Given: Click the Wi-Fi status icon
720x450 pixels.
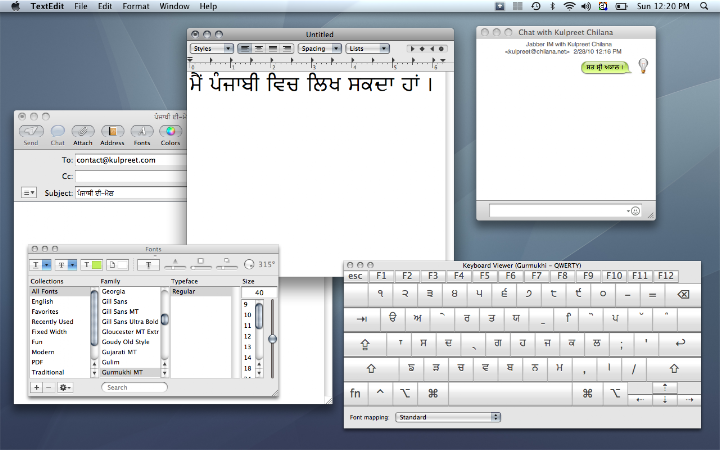Looking at the screenshot, I should click(x=569, y=6).
